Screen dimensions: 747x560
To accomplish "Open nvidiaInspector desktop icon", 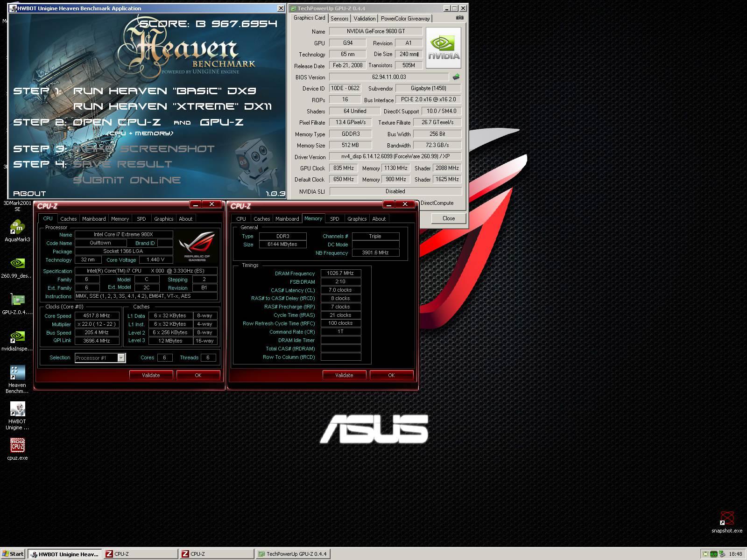I will (x=17, y=341).
